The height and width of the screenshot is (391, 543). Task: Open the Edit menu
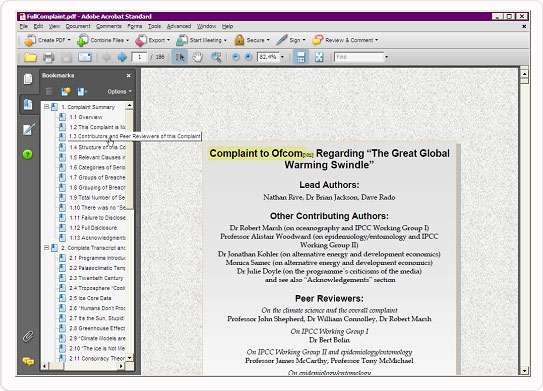38,26
